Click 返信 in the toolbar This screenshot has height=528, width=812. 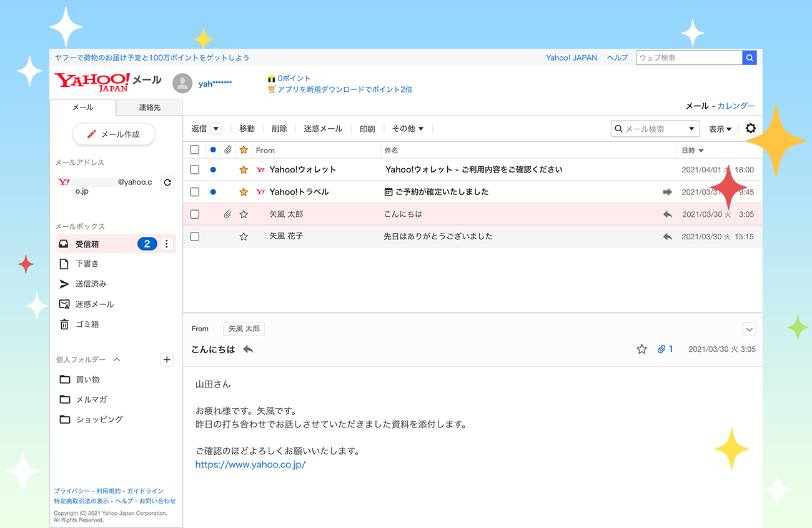[x=199, y=129]
